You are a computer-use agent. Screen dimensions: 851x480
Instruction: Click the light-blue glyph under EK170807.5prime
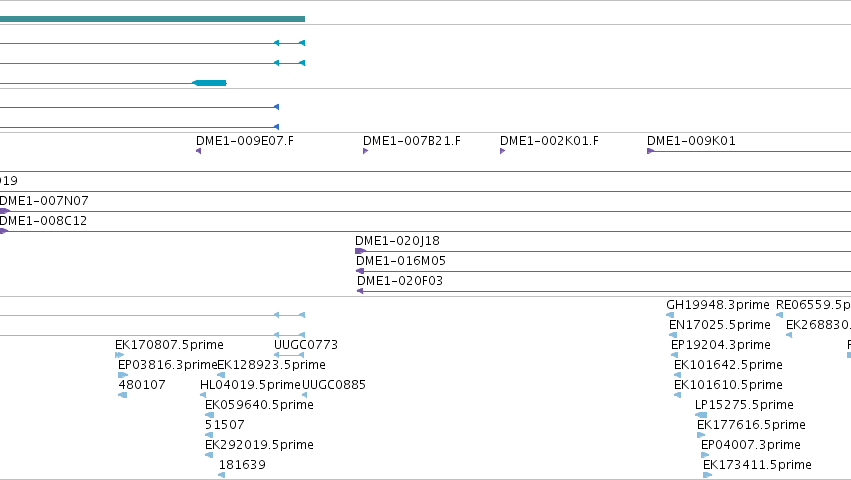pyautogui.click(x=119, y=355)
